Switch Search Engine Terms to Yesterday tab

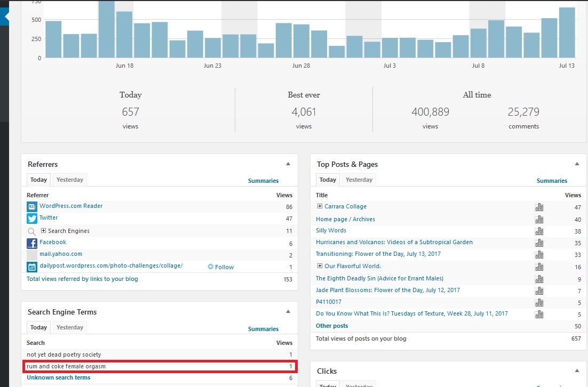[70, 327]
